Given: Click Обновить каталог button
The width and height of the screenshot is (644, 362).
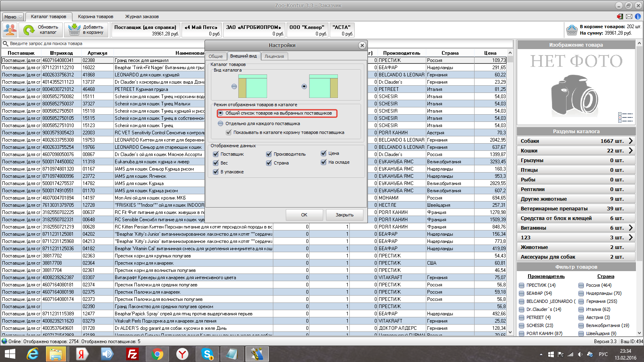Looking at the screenshot, I should 41,30.
